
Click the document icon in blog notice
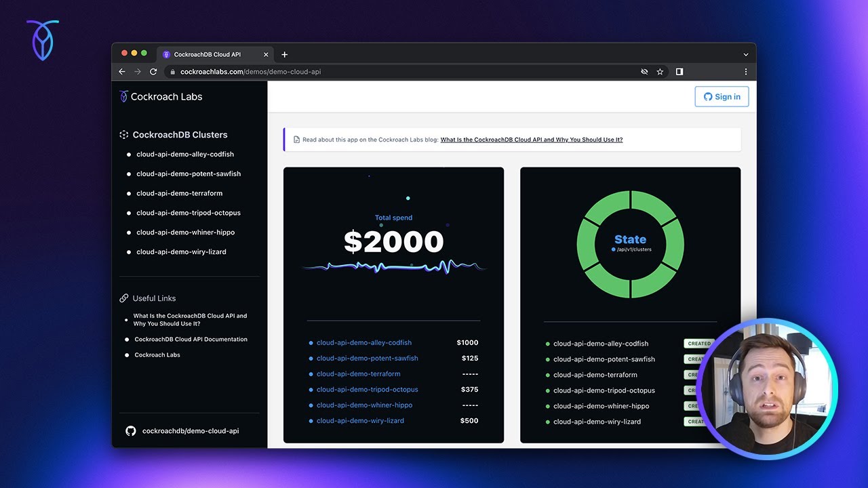click(x=296, y=140)
